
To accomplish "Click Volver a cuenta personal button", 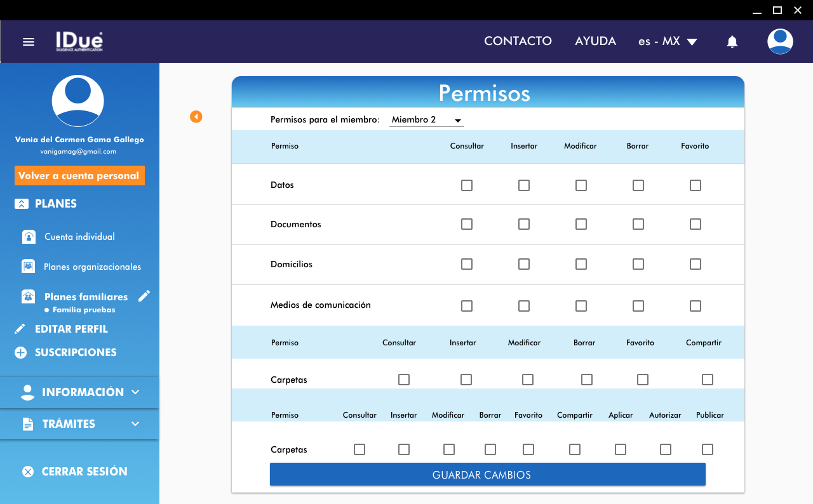I will click(x=79, y=176).
